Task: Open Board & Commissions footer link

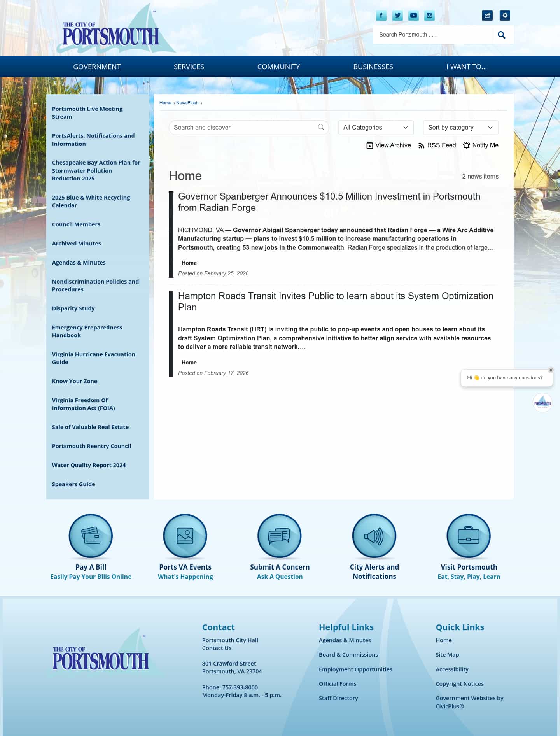Action: tap(348, 655)
